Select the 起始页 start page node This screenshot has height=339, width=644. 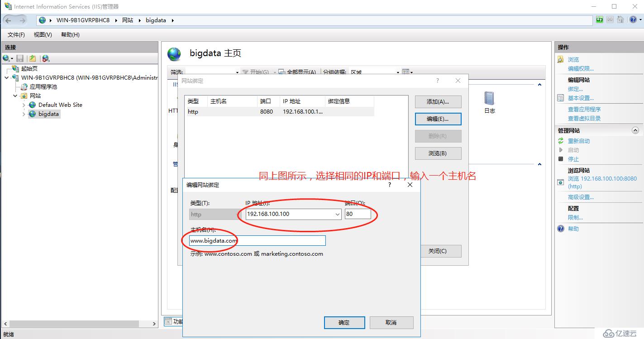pos(29,68)
